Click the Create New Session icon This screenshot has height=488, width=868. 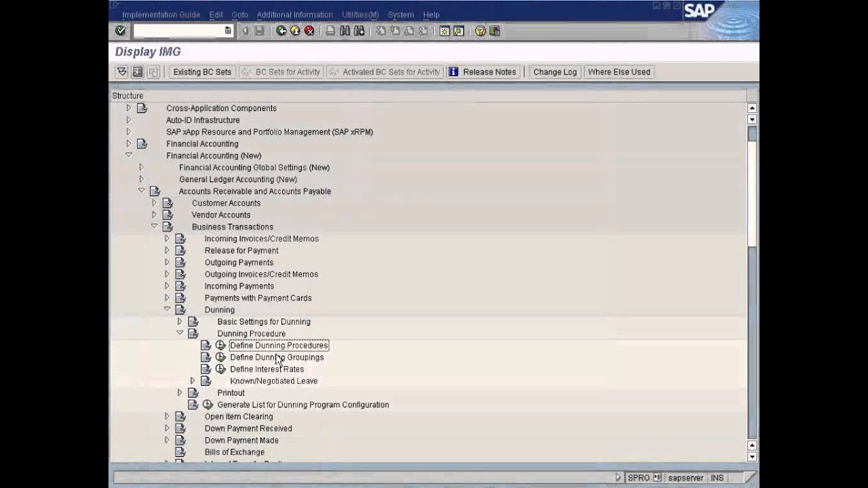pyautogui.click(x=444, y=30)
